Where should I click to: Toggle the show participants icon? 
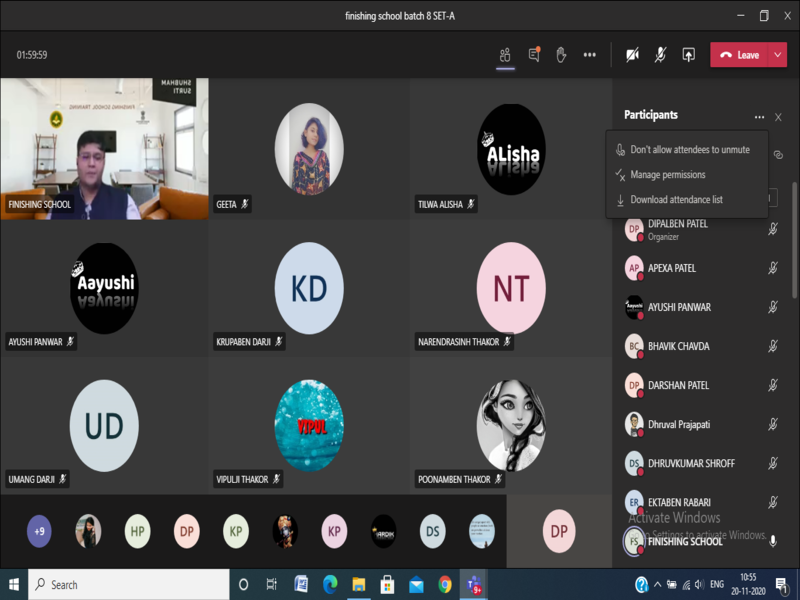pos(506,55)
